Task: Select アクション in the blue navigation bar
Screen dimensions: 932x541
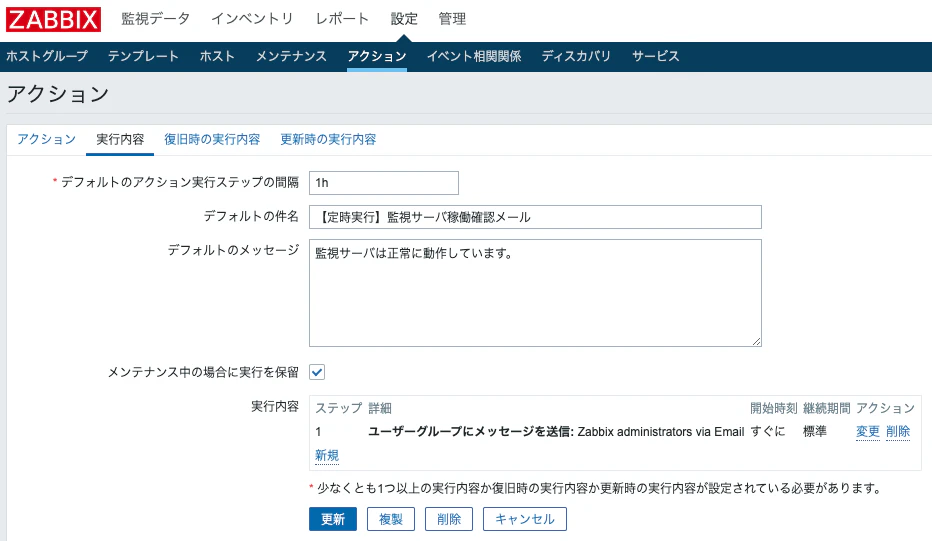Action: point(377,56)
